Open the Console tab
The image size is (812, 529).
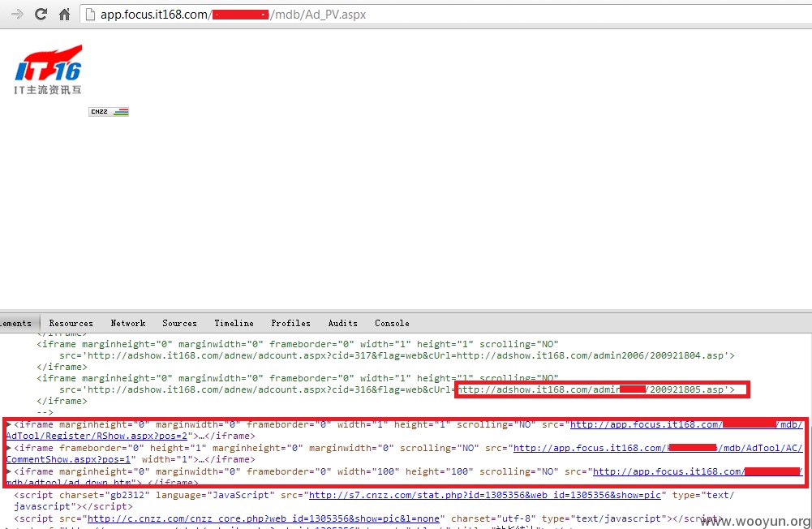(392, 323)
